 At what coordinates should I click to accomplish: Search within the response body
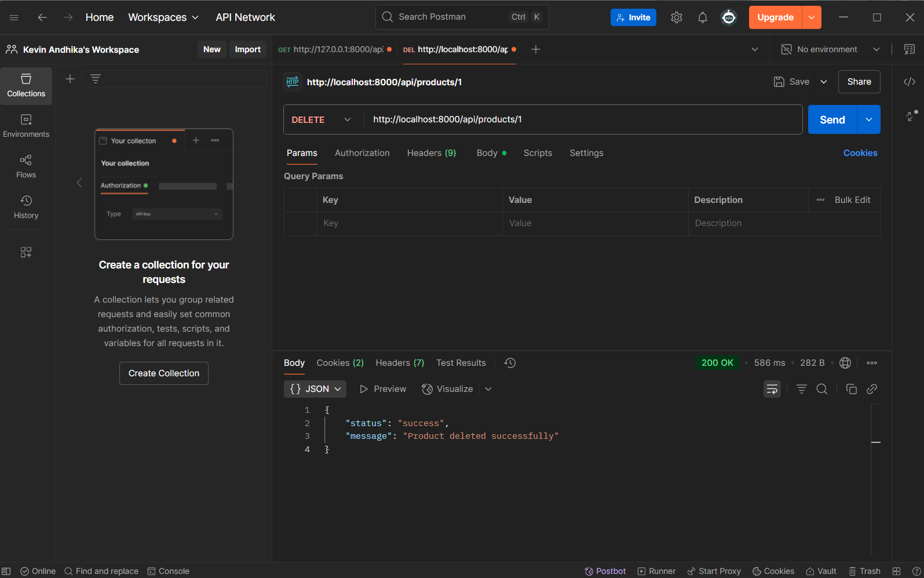[821, 389]
